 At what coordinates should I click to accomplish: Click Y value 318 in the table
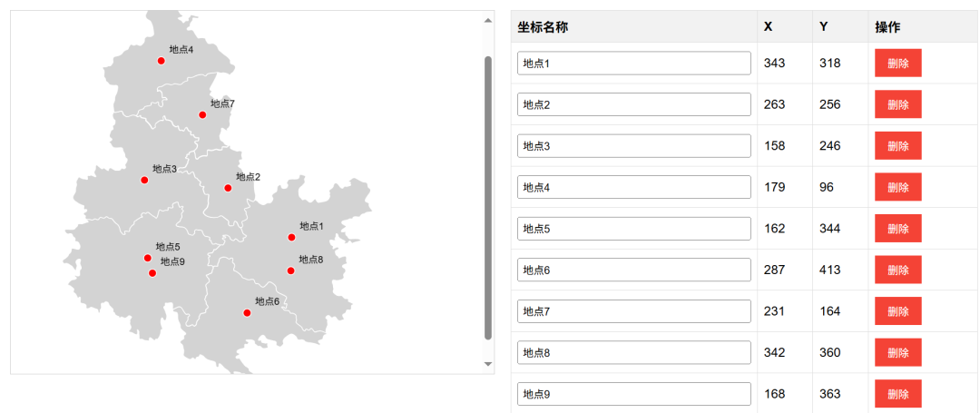[x=830, y=64]
